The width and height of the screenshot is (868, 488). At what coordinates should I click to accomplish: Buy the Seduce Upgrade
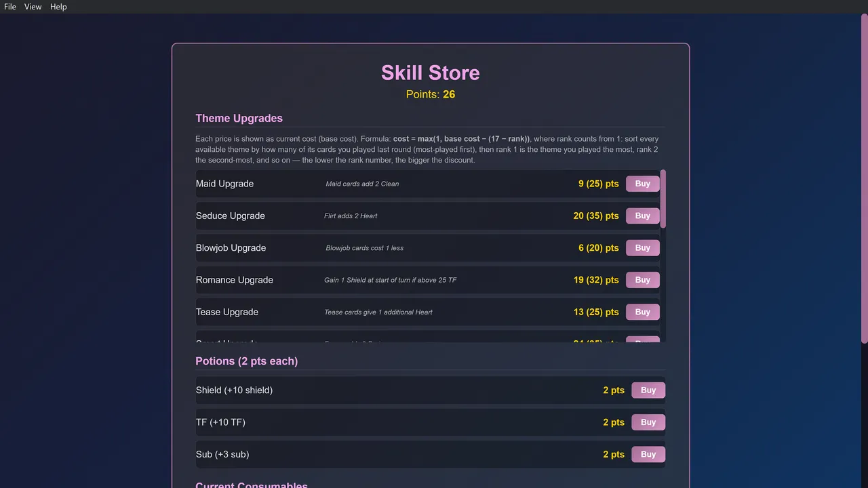(642, 216)
